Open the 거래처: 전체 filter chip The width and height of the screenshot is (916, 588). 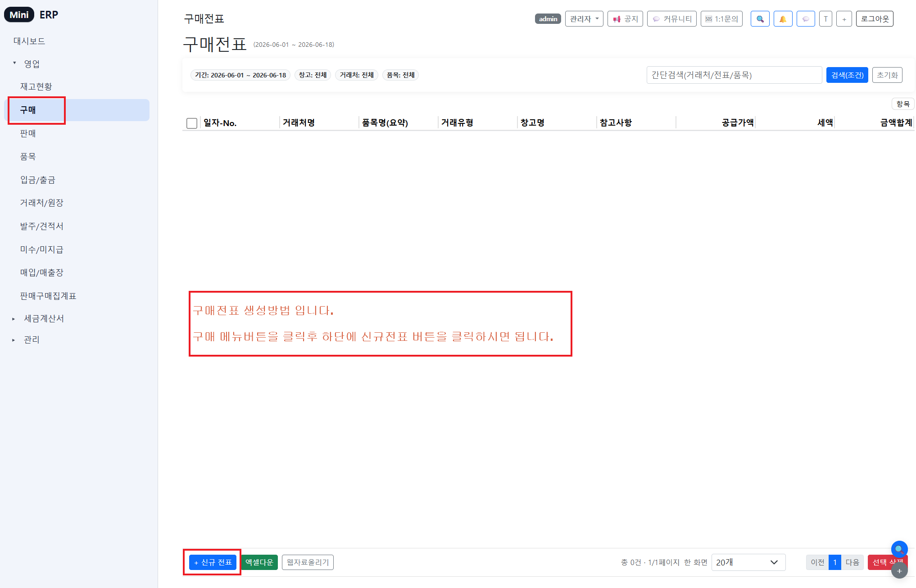point(357,75)
